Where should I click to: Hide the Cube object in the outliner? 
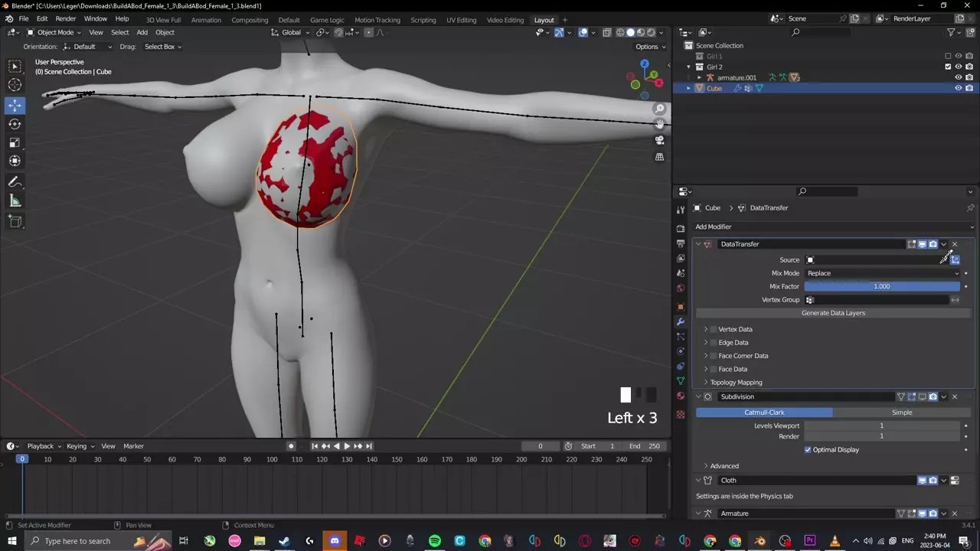[958, 88]
